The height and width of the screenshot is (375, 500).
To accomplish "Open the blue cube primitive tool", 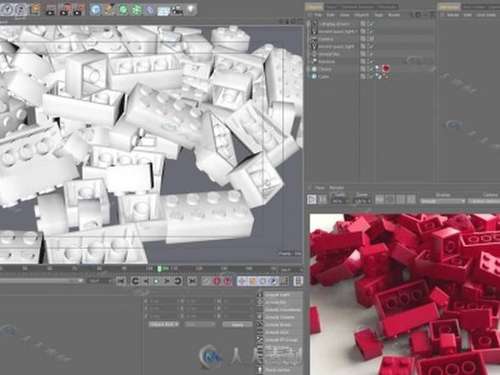I will [95, 9].
